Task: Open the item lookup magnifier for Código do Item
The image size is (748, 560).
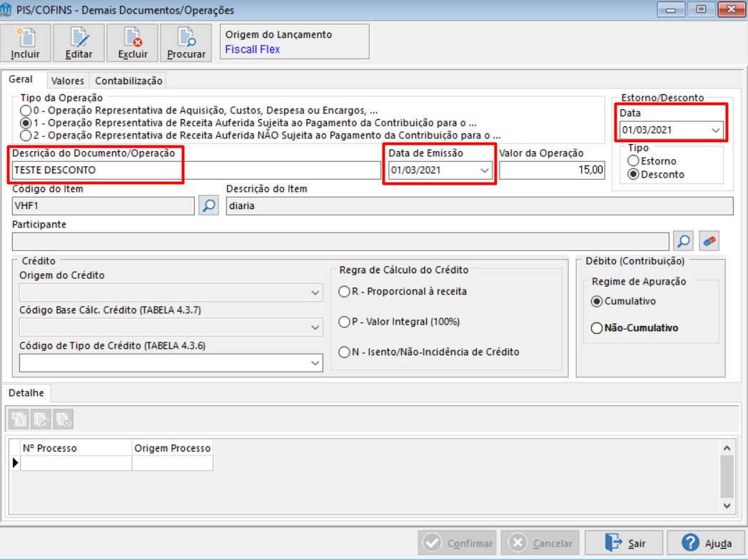Action: [x=208, y=205]
